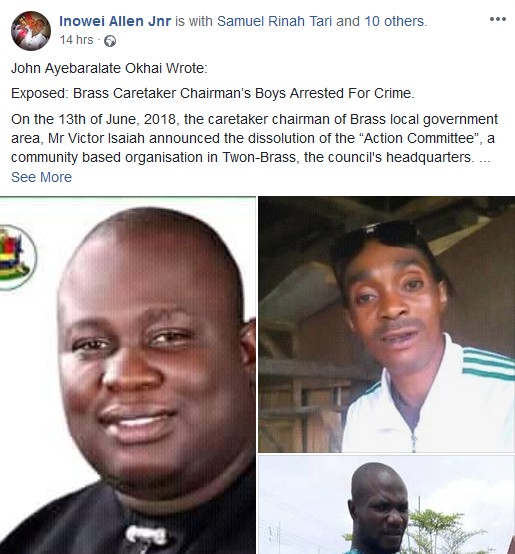Viewport: 515px width, 554px height.
Task: Click the paragraph mentioning Mr Victor Isaiah
Action: coord(254,138)
